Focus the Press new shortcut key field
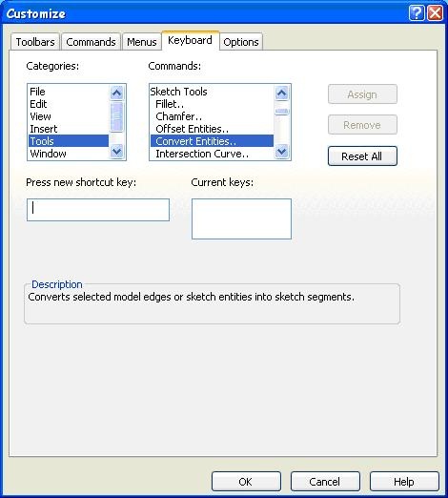Viewport: 448px width, 498px height. coord(98,210)
